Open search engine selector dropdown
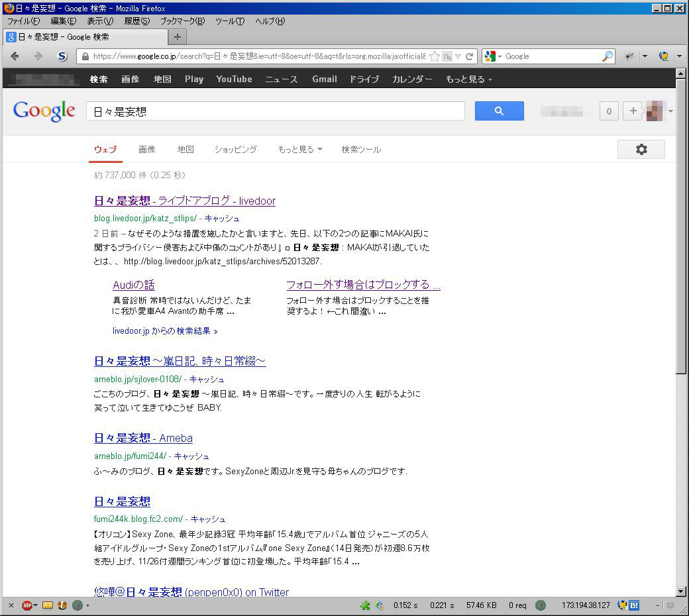This screenshot has height=616, width=689. tap(500, 56)
